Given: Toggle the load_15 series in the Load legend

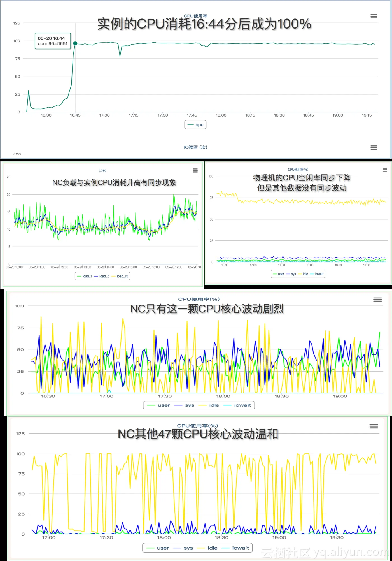Looking at the screenshot, I should coord(120,276).
